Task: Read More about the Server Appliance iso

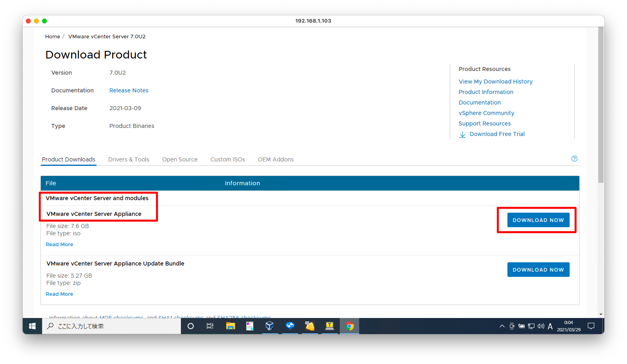Action: tap(59, 245)
